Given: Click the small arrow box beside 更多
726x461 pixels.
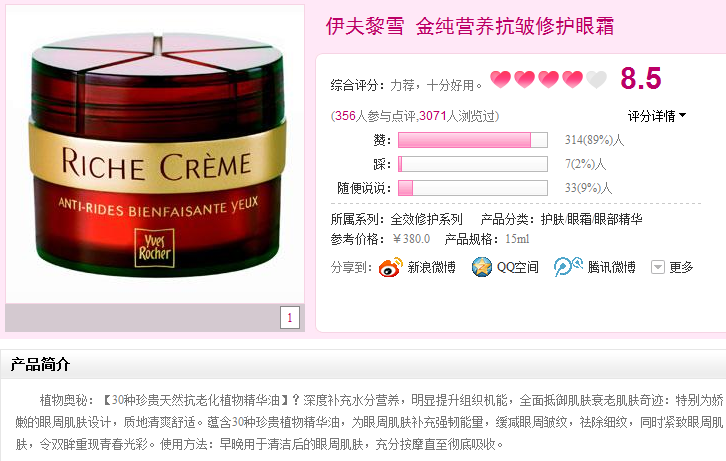Looking at the screenshot, I should (x=658, y=267).
